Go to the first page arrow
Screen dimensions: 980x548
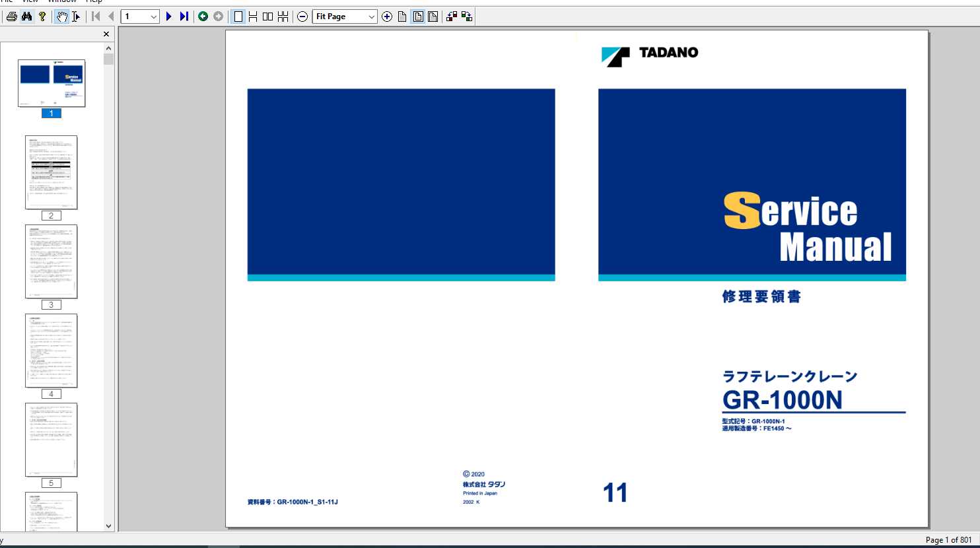96,17
